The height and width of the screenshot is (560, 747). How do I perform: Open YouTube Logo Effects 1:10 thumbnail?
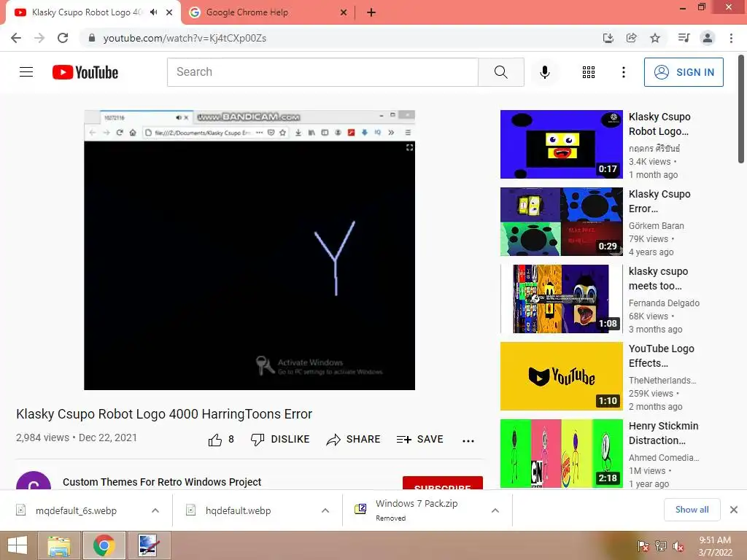pos(561,376)
